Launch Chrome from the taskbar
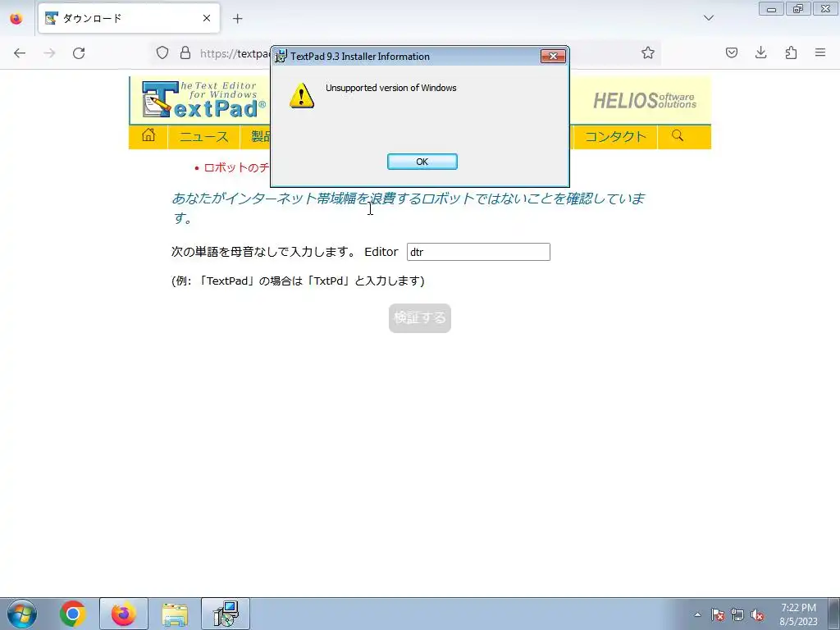The height and width of the screenshot is (630, 840). (73, 614)
